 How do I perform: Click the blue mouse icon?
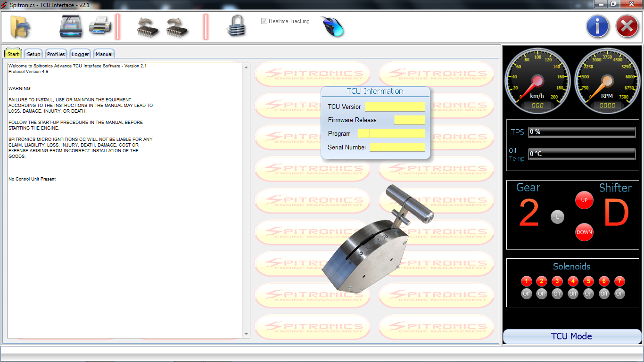[x=333, y=26]
